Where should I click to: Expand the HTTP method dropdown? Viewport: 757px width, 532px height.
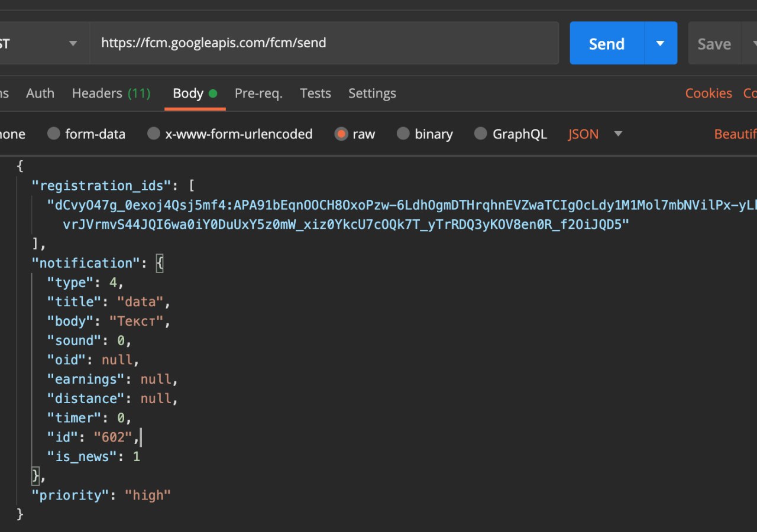[x=72, y=44]
